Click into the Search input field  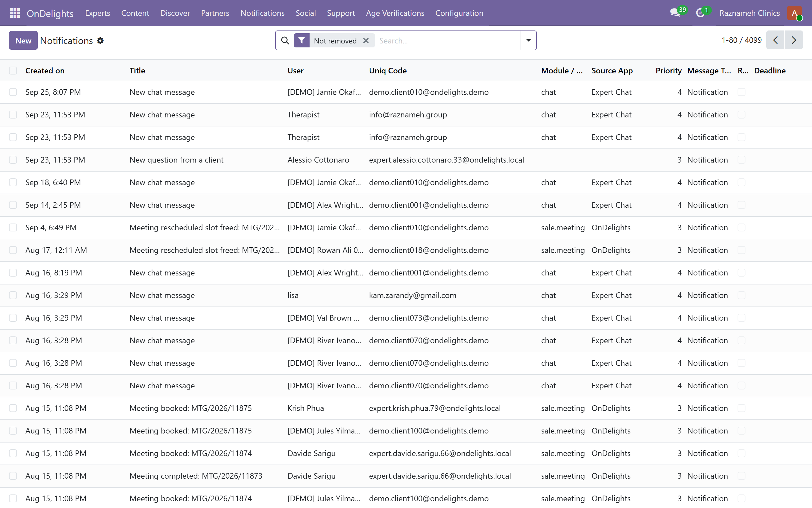(448, 41)
